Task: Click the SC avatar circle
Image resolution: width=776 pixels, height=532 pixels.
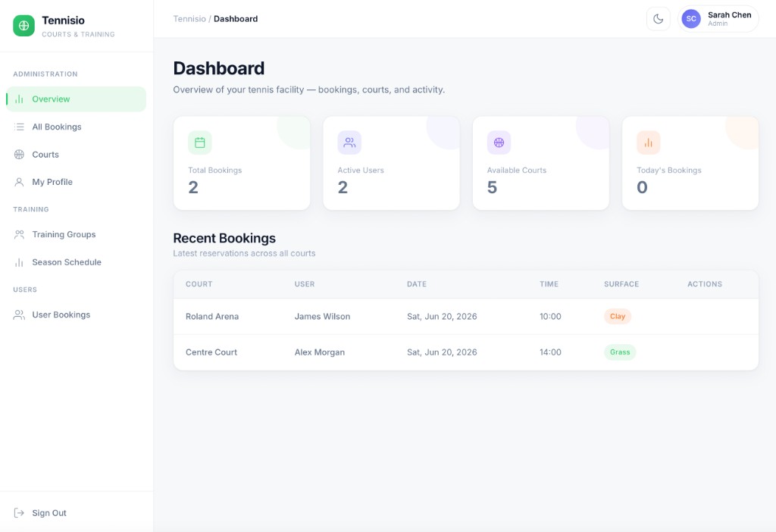Action: [691, 19]
